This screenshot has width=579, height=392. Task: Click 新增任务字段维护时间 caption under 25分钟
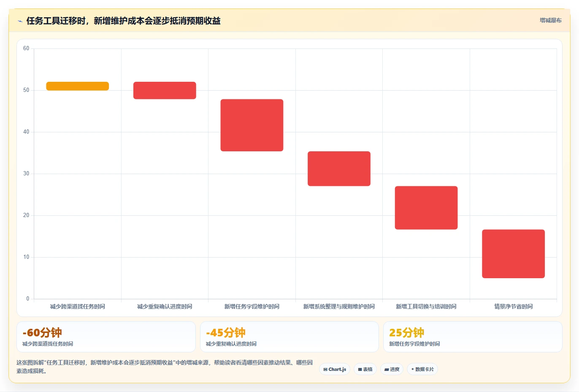(x=414, y=344)
